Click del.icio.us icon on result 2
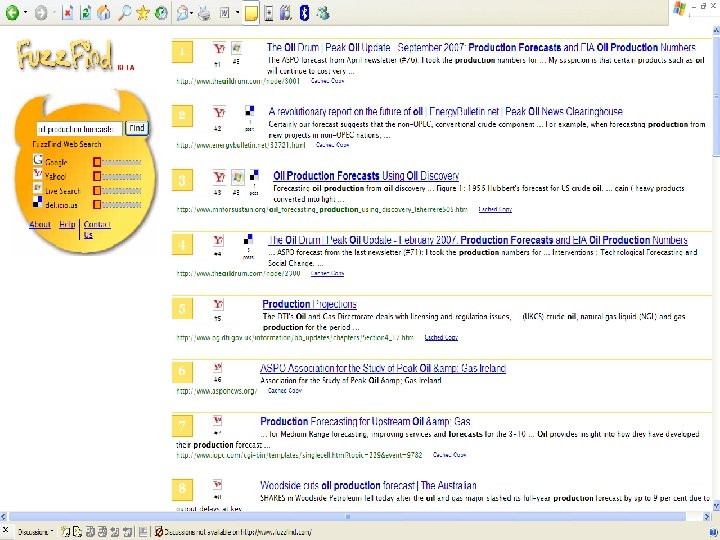720x540 pixels. pos(249,111)
